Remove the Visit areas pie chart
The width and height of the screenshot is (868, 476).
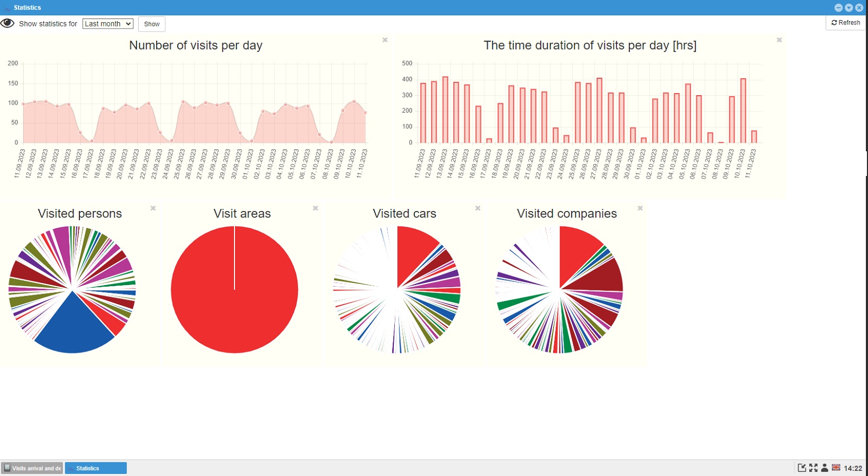[x=315, y=208]
